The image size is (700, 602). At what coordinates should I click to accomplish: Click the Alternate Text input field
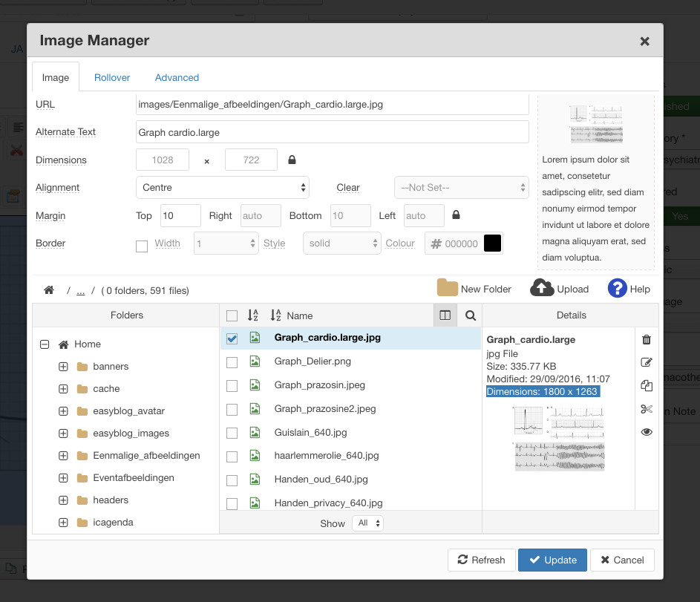tap(332, 132)
